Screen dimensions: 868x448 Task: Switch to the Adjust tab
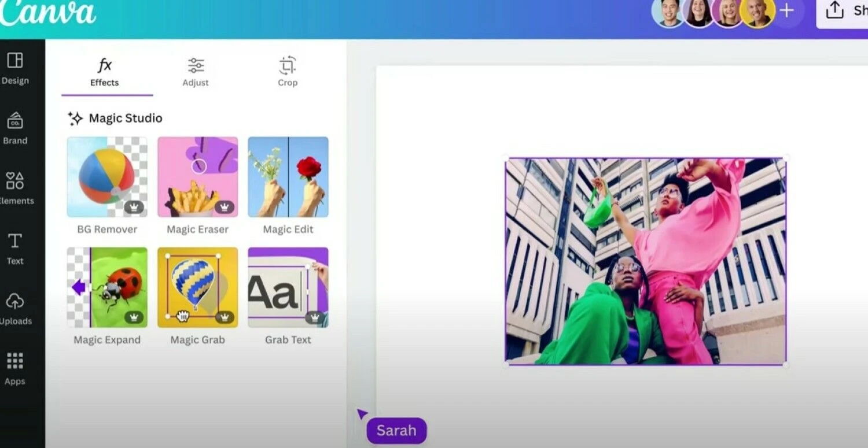pos(196,72)
